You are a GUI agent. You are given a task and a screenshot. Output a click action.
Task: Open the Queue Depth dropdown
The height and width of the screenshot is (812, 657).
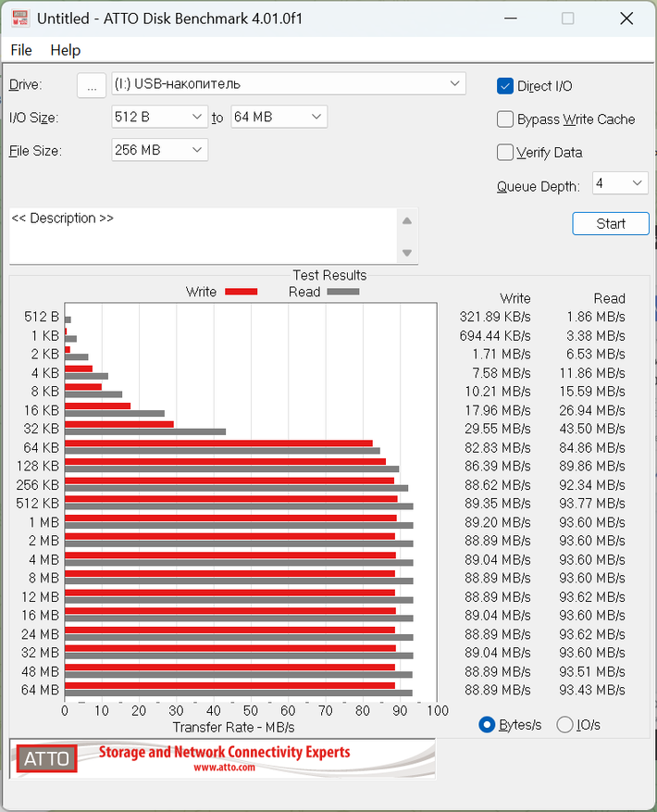tap(620, 183)
